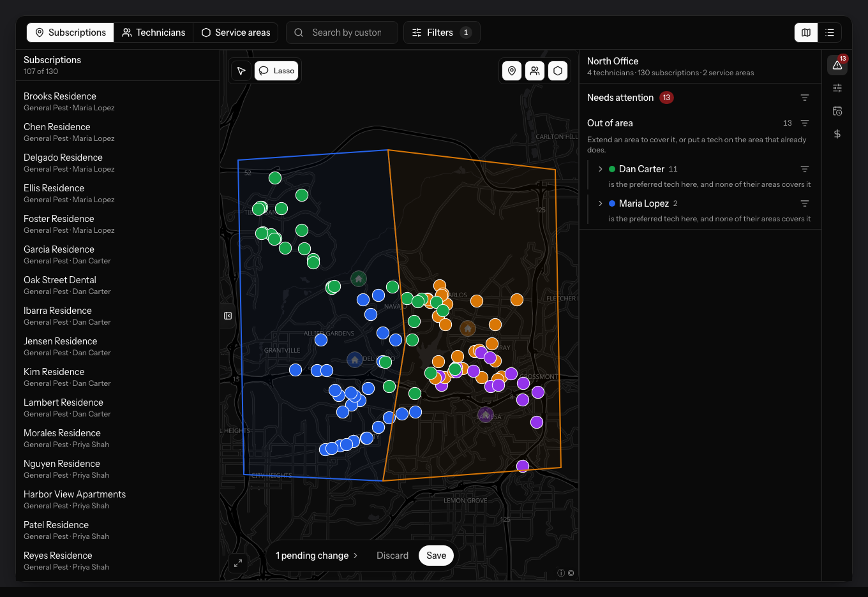The image size is (868, 597).
Task: Open the dollar billing panel icon
Action: tap(837, 134)
